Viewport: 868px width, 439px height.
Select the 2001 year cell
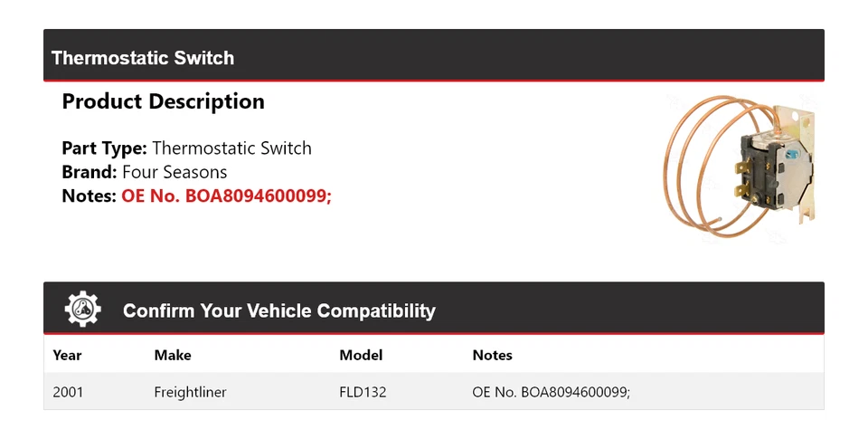click(x=68, y=392)
